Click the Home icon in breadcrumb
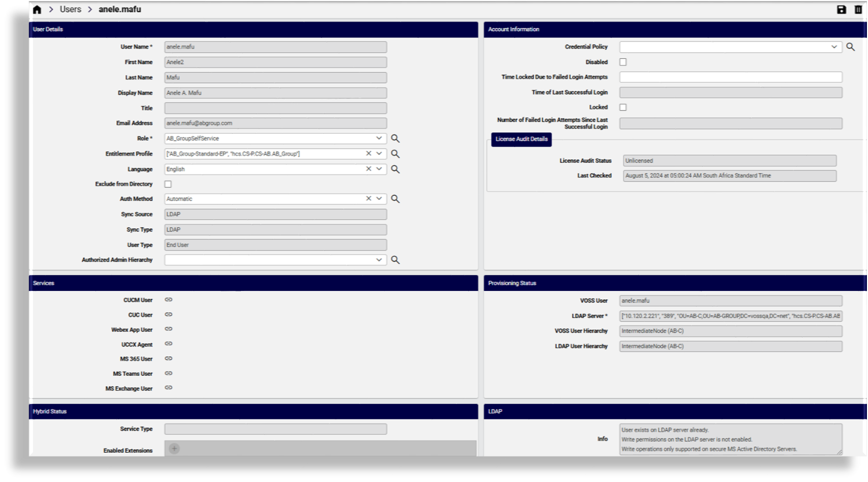 pyautogui.click(x=37, y=10)
